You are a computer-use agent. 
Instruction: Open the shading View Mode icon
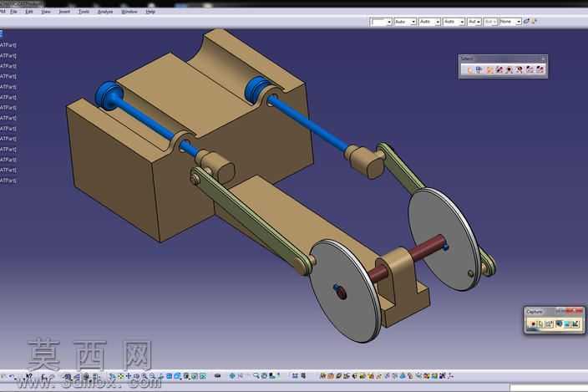pos(186,376)
